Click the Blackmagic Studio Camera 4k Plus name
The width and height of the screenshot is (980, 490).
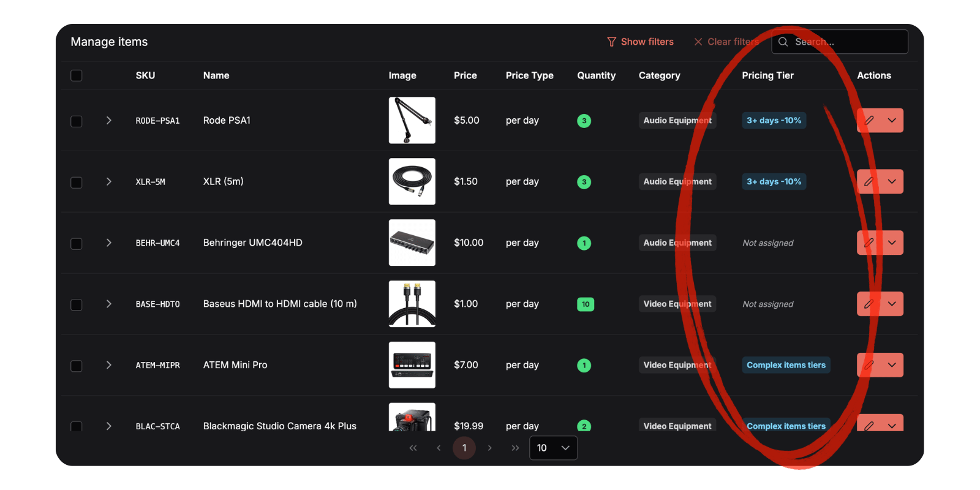pos(280,426)
